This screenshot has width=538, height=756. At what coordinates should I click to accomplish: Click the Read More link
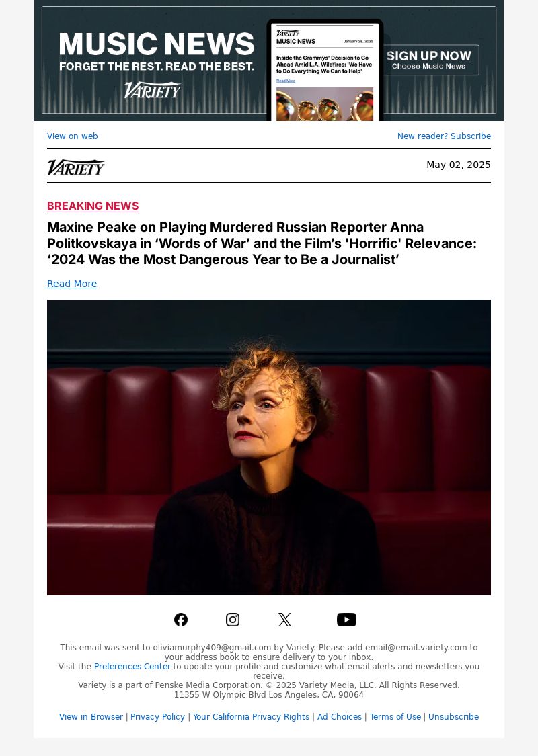(x=72, y=284)
